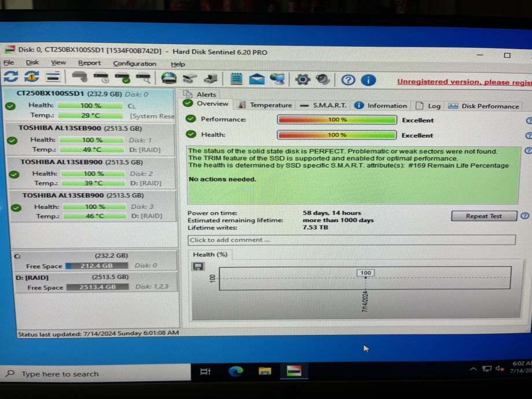The height and width of the screenshot is (399, 532).
Task: Switch to the Log tab
Action: (428, 106)
